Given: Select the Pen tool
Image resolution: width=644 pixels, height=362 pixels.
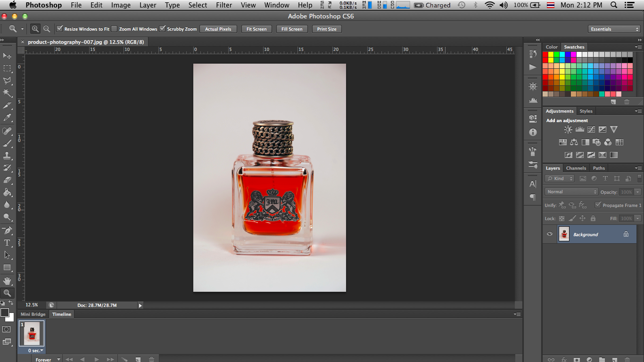Looking at the screenshot, I should tap(7, 230).
